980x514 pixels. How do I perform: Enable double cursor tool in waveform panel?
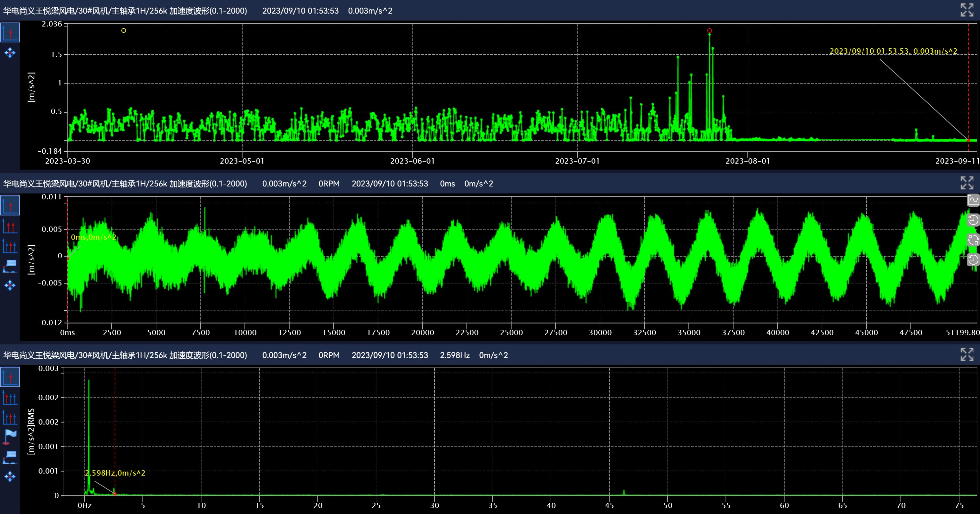(10, 226)
